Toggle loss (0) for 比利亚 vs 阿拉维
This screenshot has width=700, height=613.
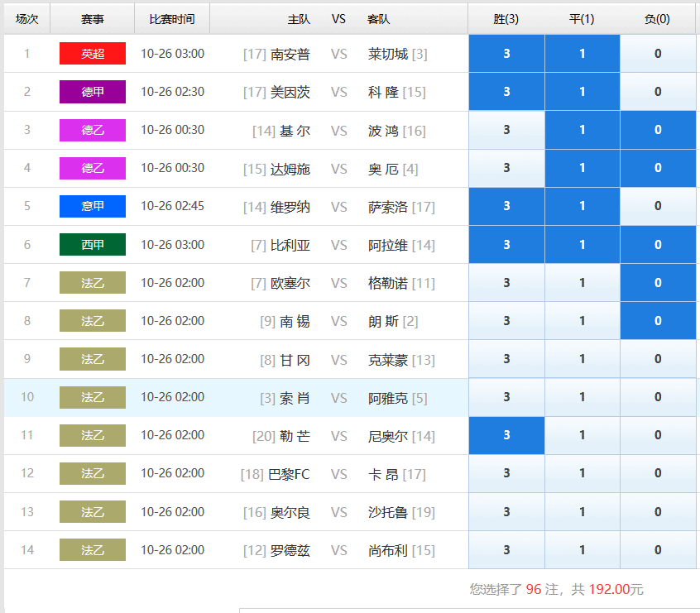pos(658,245)
